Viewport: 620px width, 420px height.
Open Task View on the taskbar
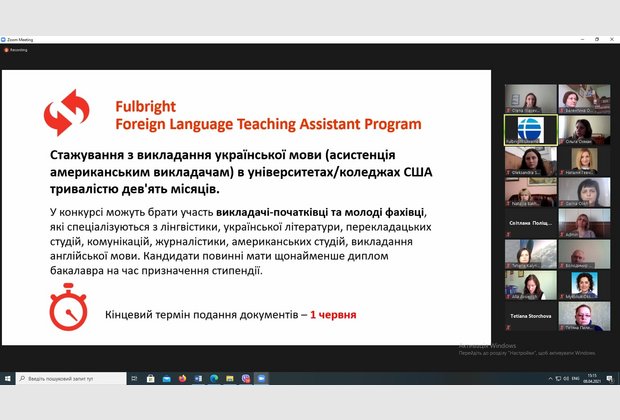[x=134, y=378]
